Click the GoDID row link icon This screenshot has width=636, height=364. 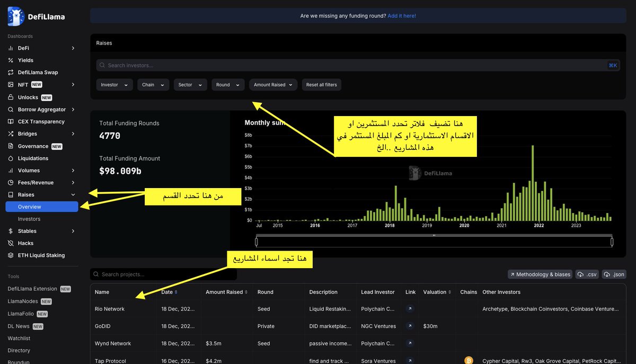(x=410, y=326)
